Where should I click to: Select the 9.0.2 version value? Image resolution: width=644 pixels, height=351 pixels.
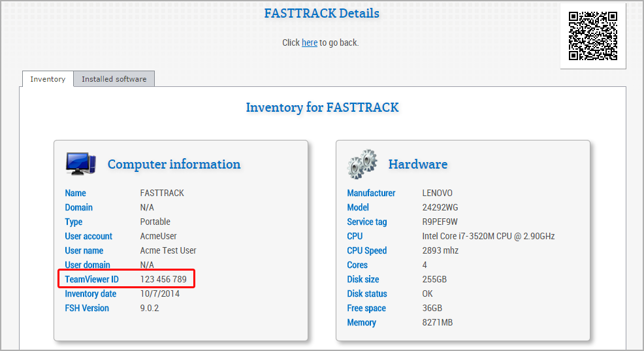[149, 309]
